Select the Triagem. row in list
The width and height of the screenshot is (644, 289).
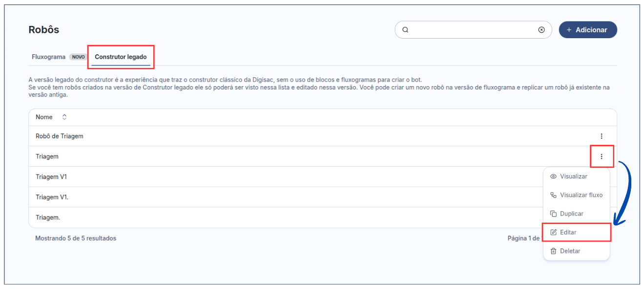[48, 218]
